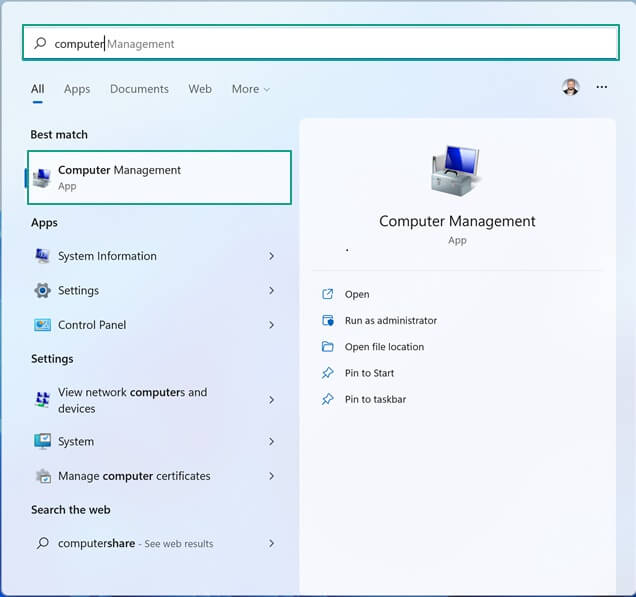Open Computer Management best match result
The height and width of the screenshot is (597, 636).
159,177
